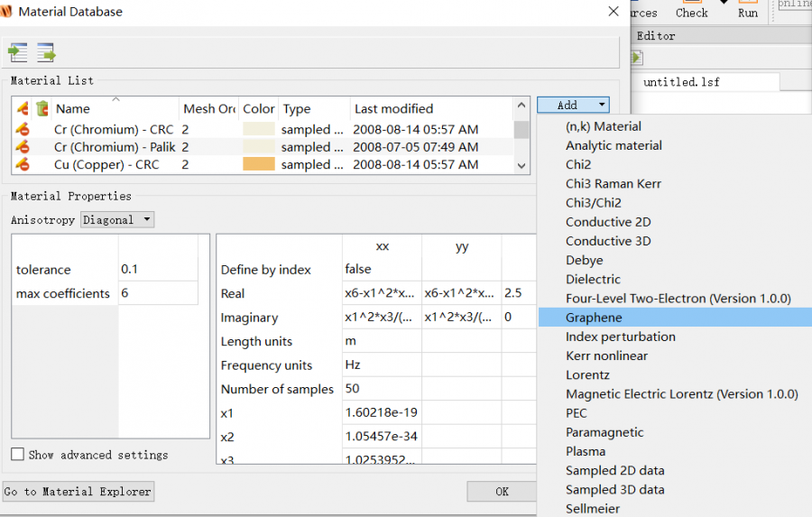The height and width of the screenshot is (517, 812).
Task: Select the Lorentz menu entry
Action: pos(587,374)
